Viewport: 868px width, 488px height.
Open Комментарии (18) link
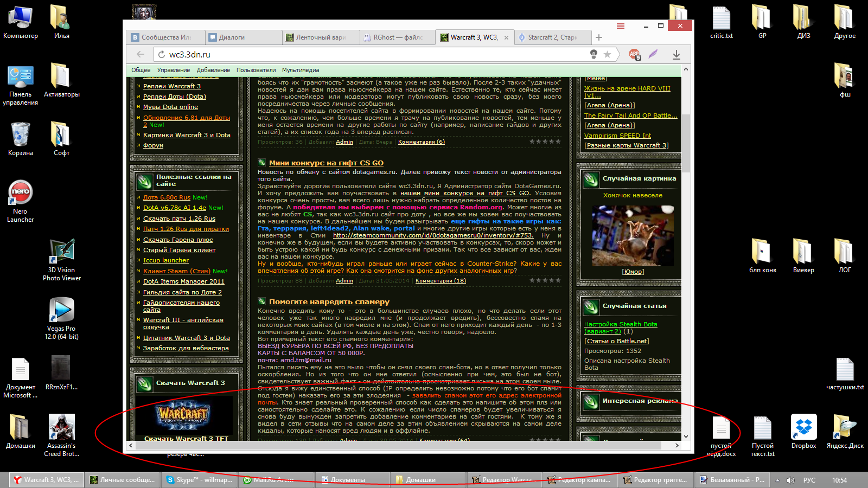[x=441, y=281]
